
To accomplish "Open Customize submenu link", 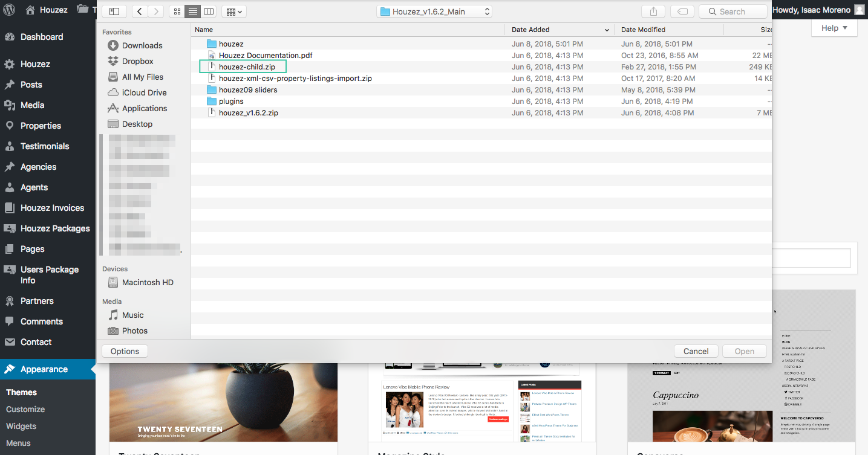I will pos(25,409).
